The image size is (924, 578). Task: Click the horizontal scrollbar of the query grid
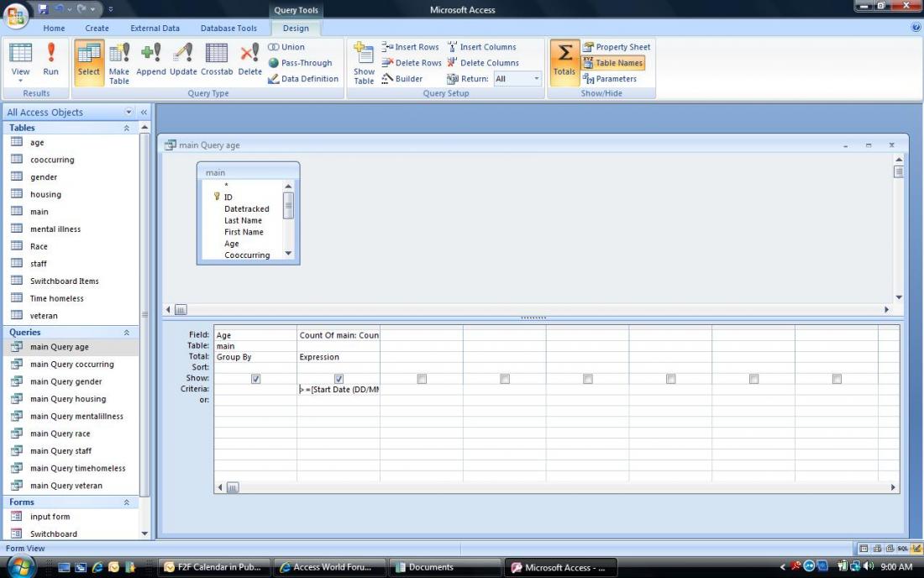click(554, 487)
